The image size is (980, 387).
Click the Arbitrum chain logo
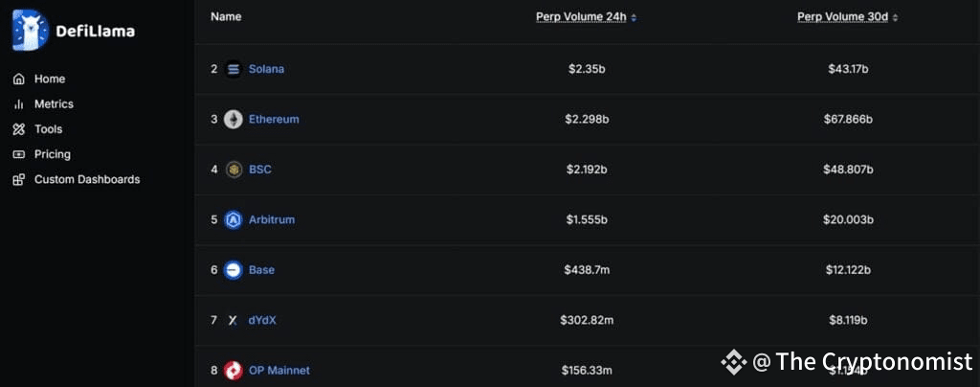[x=234, y=219]
